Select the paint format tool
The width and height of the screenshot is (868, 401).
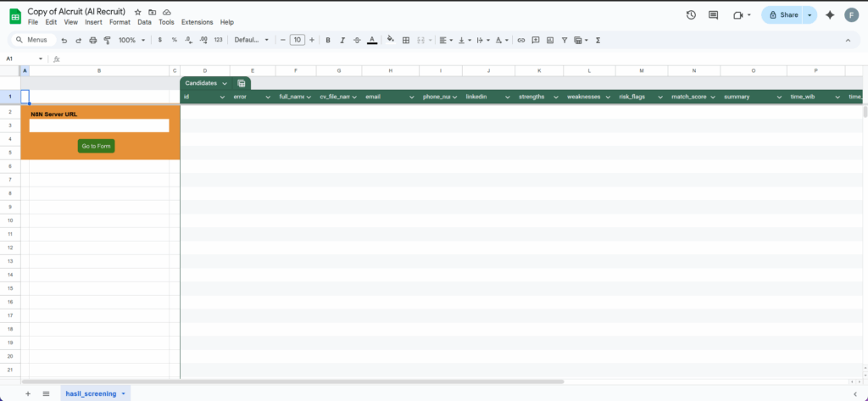(107, 40)
